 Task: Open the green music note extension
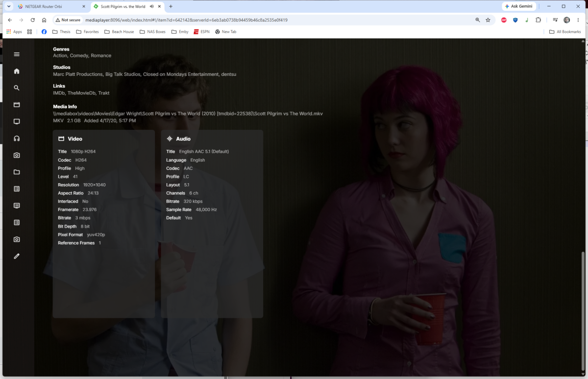click(x=527, y=20)
